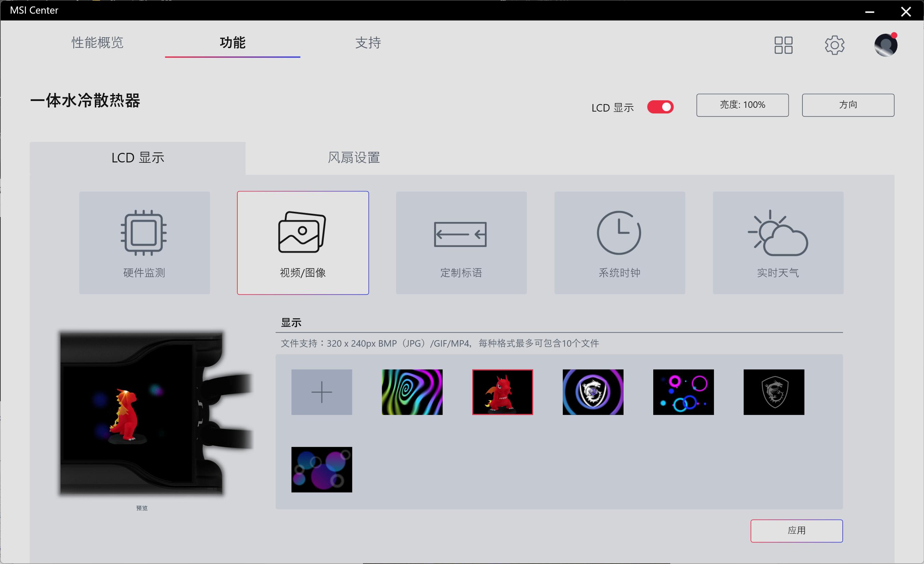The width and height of the screenshot is (924, 564).
Task: Select the red dragon image thumbnail
Action: tap(503, 392)
